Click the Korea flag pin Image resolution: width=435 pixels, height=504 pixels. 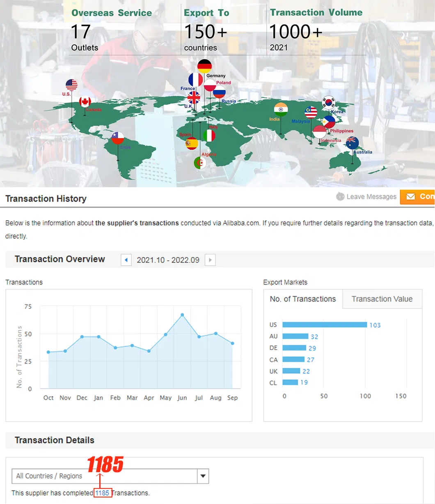(329, 102)
